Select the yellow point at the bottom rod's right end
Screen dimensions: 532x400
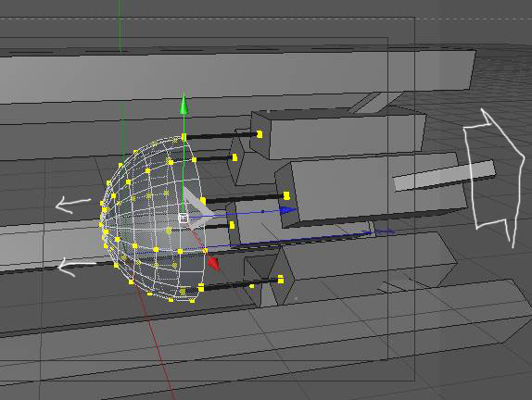(280, 280)
